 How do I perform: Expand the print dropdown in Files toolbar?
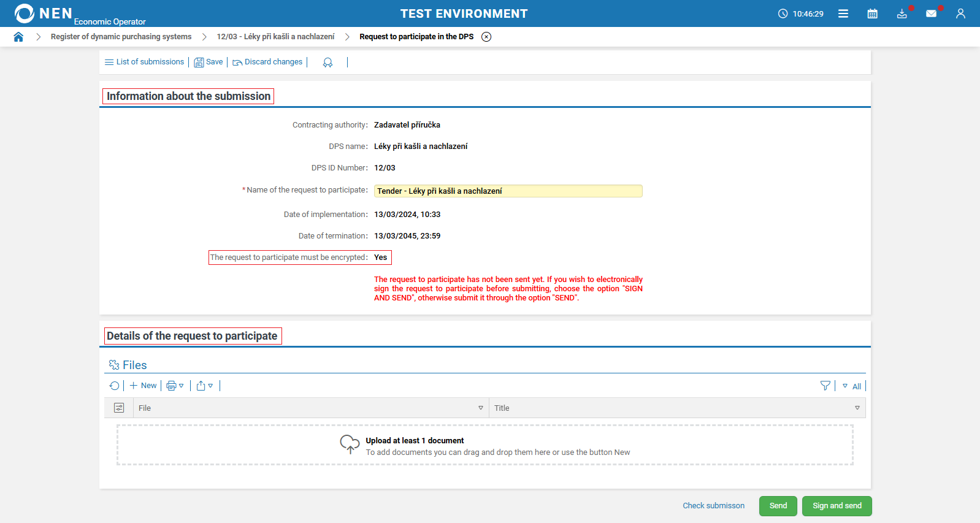175,386
